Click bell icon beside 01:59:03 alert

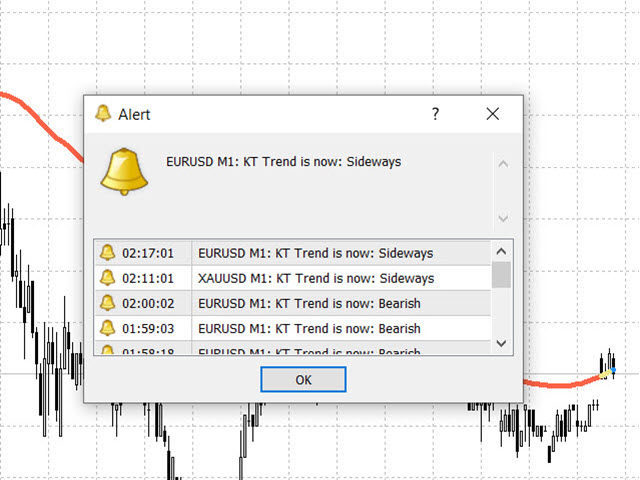[x=107, y=328]
